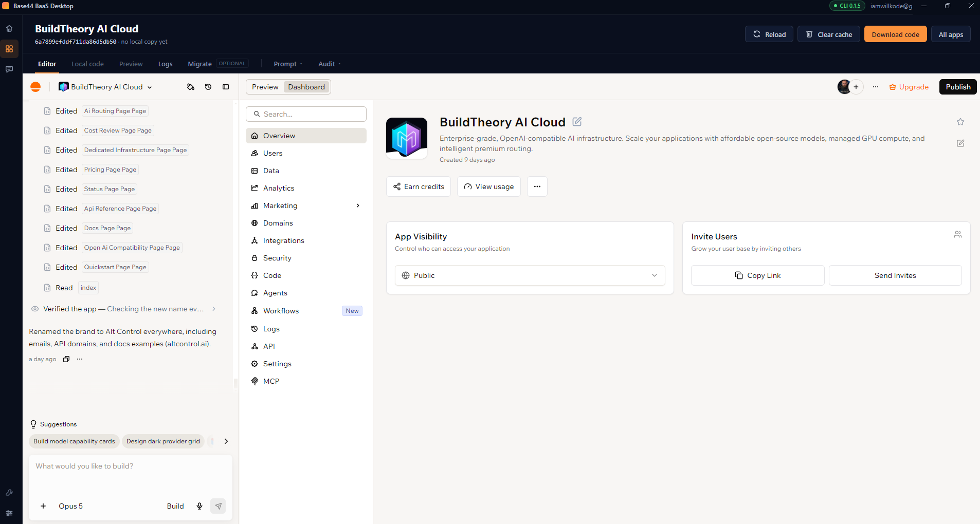Image resolution: width=980 pixels, height=524 pixels.
Task: Switch to the Preview tab in the top bar
Action: (x=131, y=64)
